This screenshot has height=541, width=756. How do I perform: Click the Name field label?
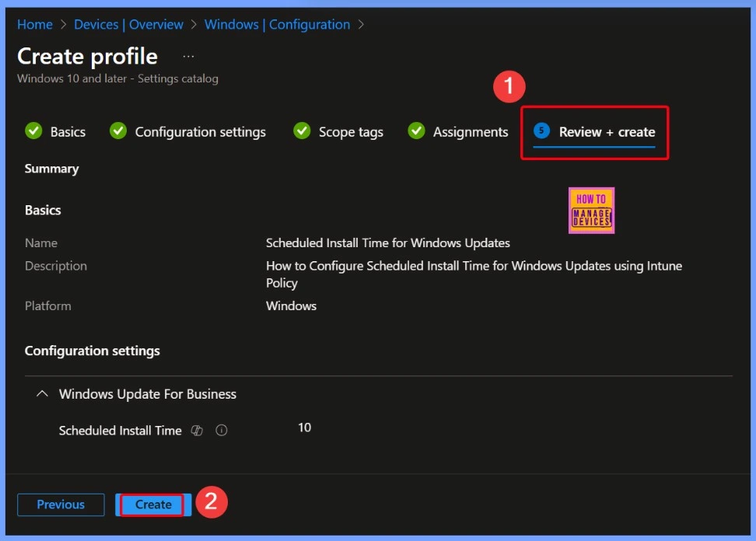click(x=41, y=243)
